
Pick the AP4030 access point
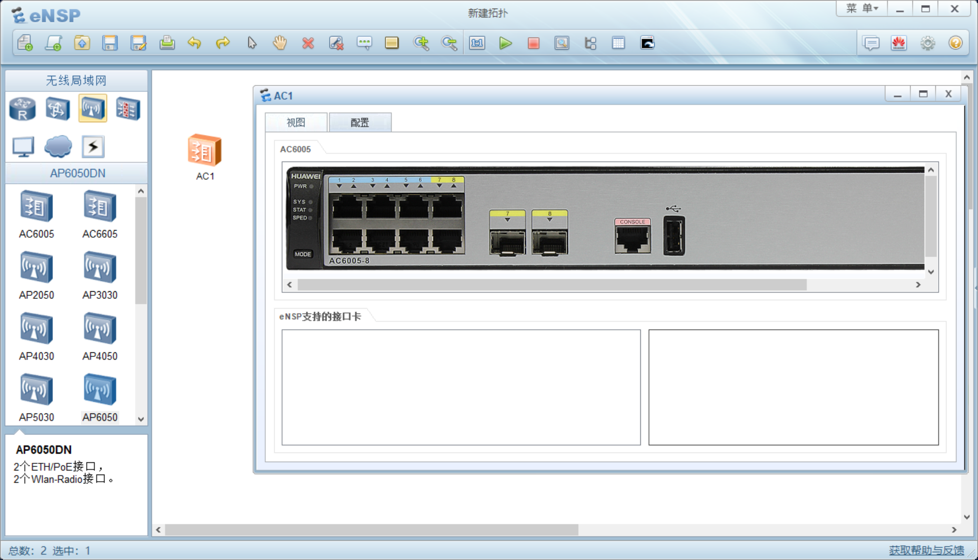(36, 337)
